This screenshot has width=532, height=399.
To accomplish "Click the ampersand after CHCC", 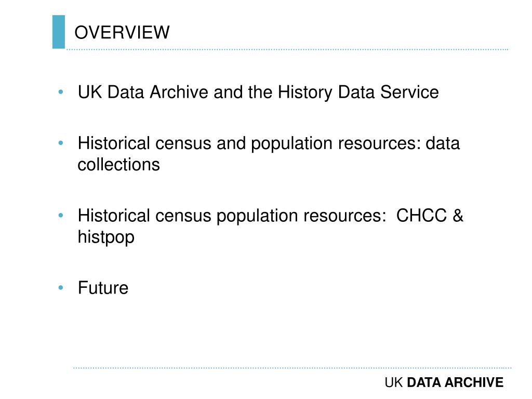I will [458, 216].
